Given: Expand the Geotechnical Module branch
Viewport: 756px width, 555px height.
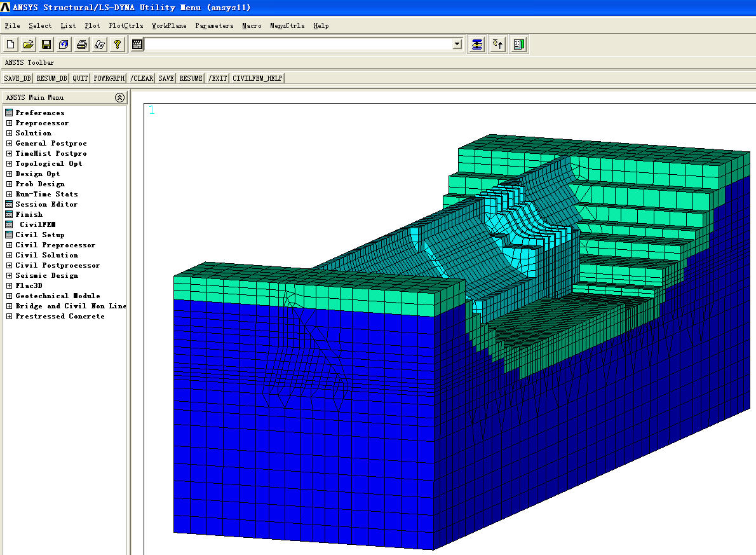Looking at the screenshot, I should pyautogui.click(x=9, y=296).
